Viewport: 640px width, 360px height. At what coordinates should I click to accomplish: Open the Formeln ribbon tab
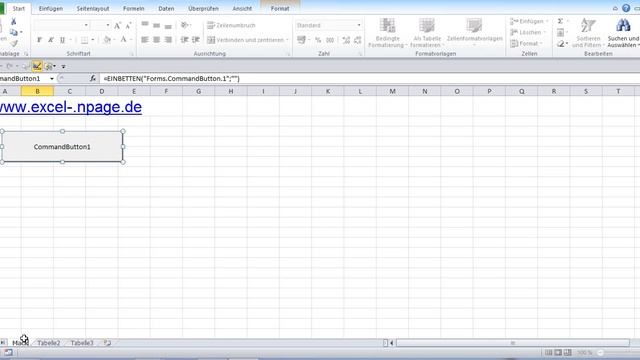click(x=133, y=8)
